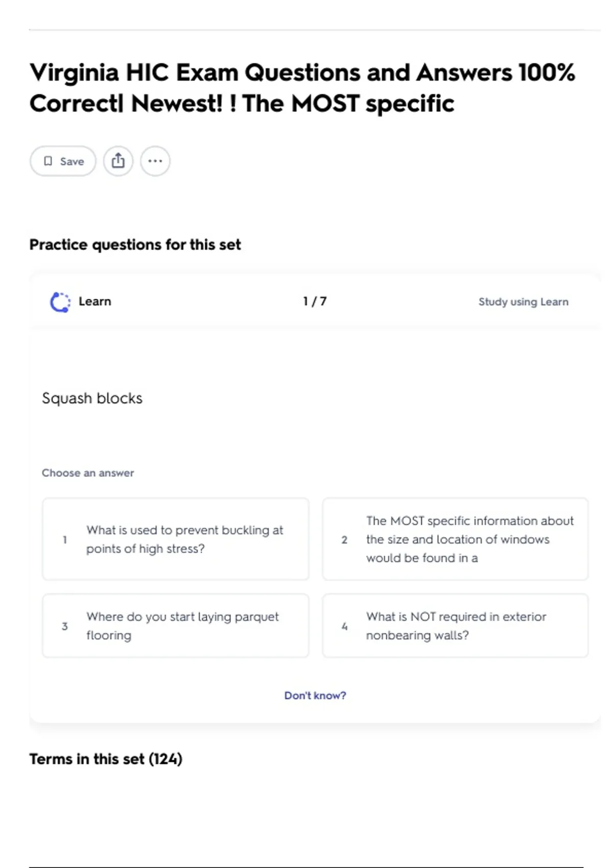Click the number 4 badge on nonbearing walls answer
This screenshot has height=868, width=613.
(x=344, y=626)
